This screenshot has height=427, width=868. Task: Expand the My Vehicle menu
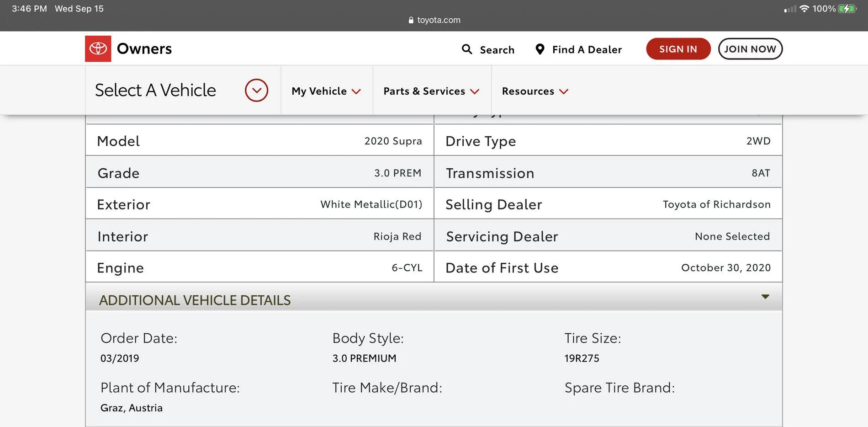(x=326, y=91)
